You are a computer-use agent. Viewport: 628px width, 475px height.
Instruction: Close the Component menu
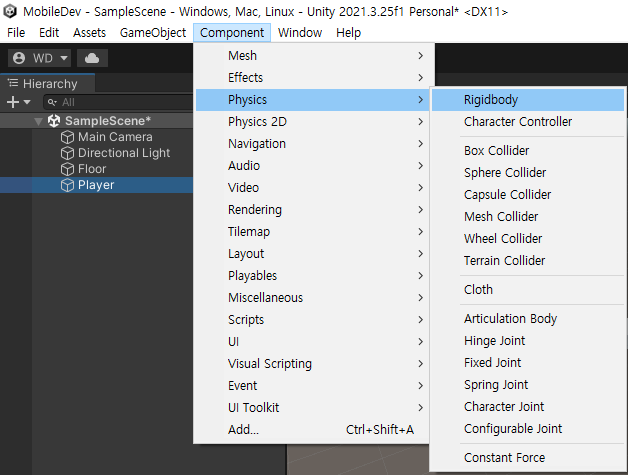(232, 32)
